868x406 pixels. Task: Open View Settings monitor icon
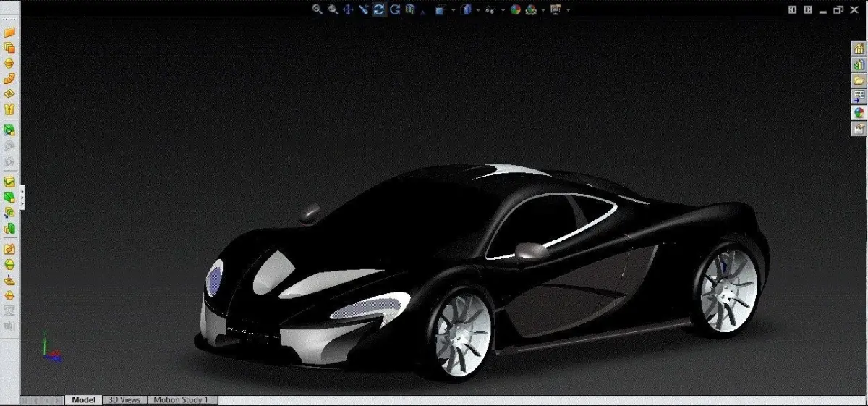click(556, 9)
